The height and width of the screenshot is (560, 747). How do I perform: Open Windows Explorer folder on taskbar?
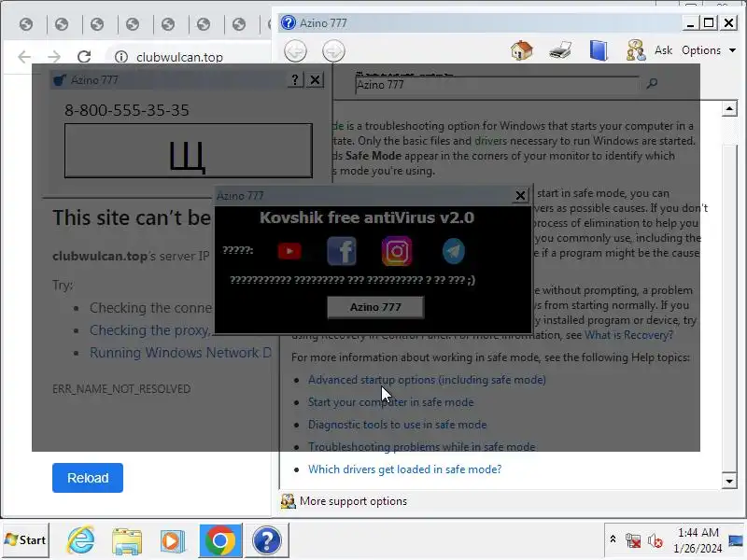127,540
